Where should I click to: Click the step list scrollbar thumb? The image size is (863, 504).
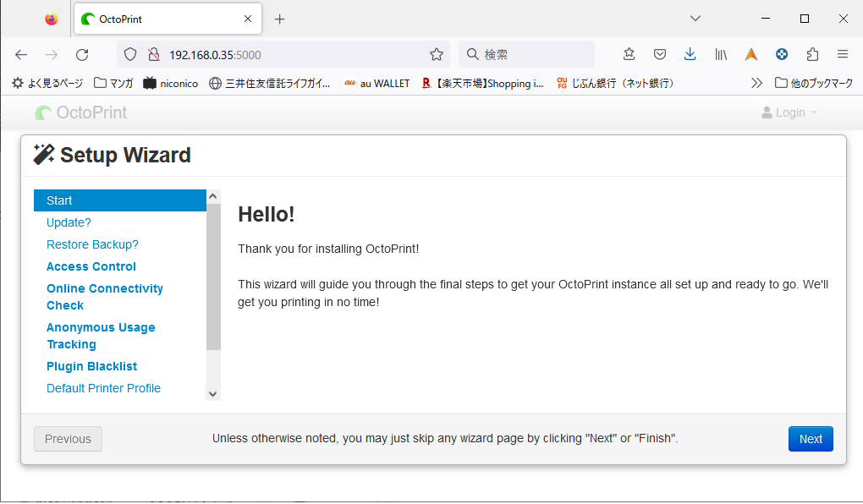pos(213,277)
